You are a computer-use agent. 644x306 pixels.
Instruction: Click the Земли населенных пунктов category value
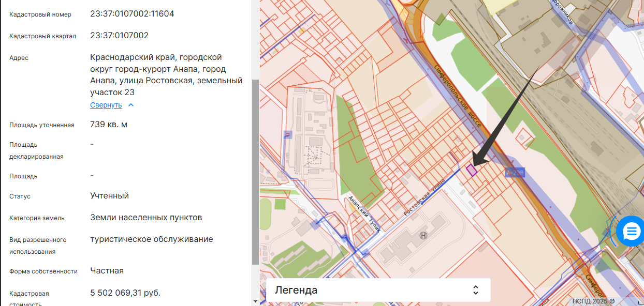146,218
